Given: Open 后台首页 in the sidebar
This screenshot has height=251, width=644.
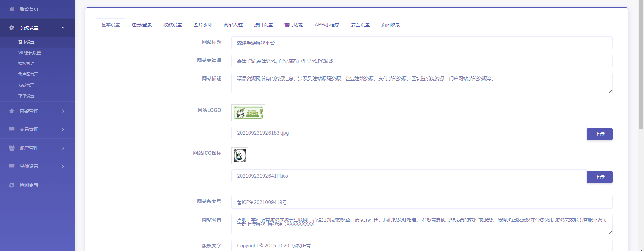Looking at the screenshot, I should pos(29,9).
